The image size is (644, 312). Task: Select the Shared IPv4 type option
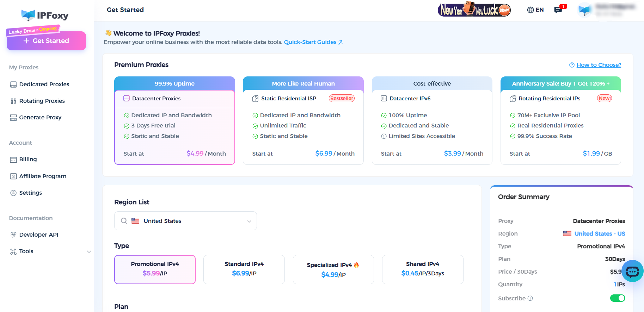[422, 269]
